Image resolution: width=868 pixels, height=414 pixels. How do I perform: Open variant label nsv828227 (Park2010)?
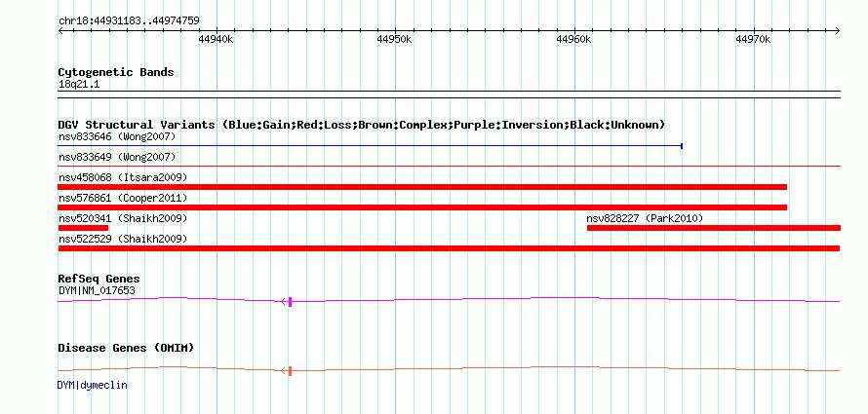(645, 218)
